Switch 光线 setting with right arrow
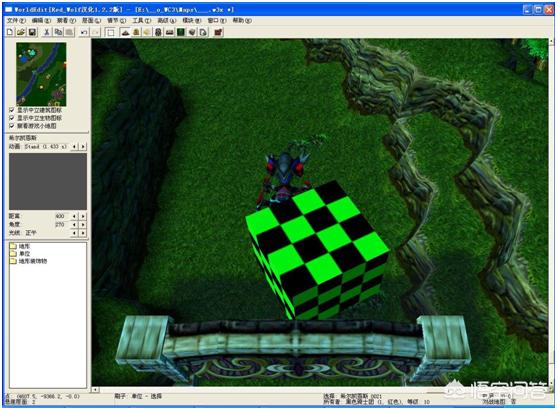557x410 pixels. point(83,233)
